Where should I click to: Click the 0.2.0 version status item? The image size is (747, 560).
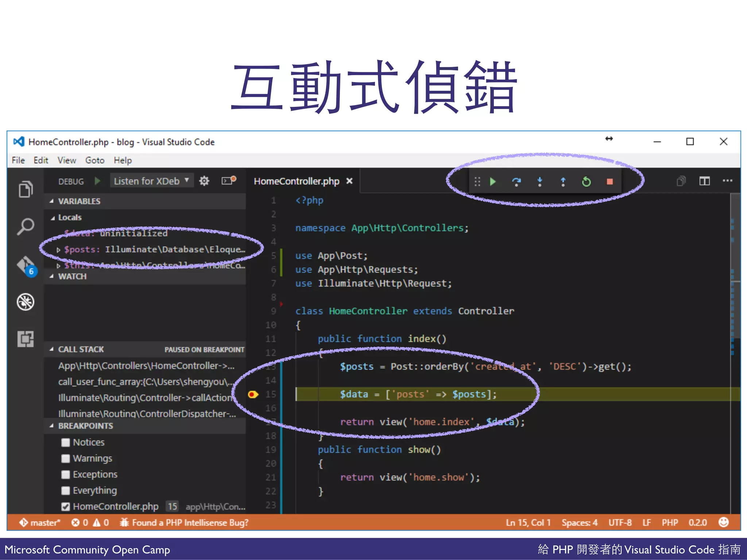click(697, 522)
